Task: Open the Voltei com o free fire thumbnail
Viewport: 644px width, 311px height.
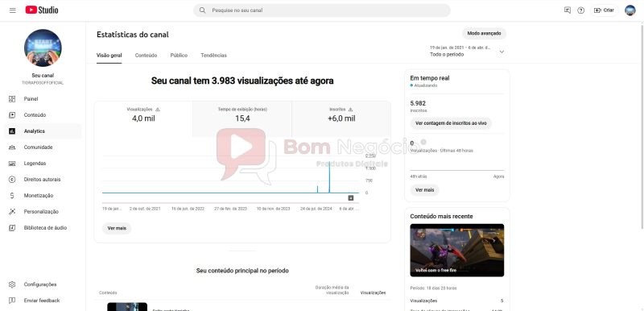Action: pos(456,250)
